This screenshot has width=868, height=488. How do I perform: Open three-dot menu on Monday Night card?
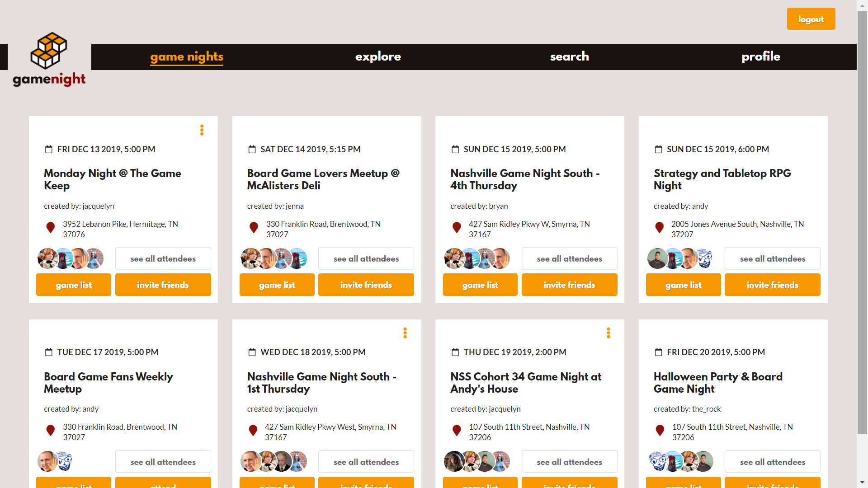tap(202, 130)
